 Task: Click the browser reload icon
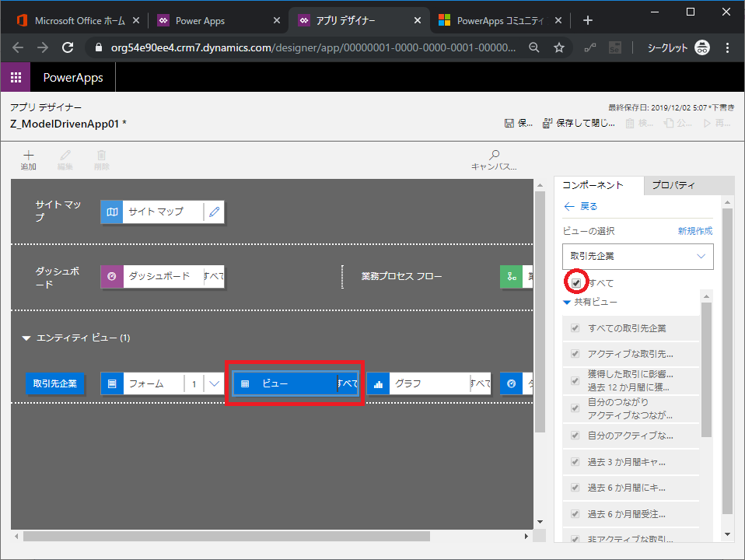[x=68, y=47]
